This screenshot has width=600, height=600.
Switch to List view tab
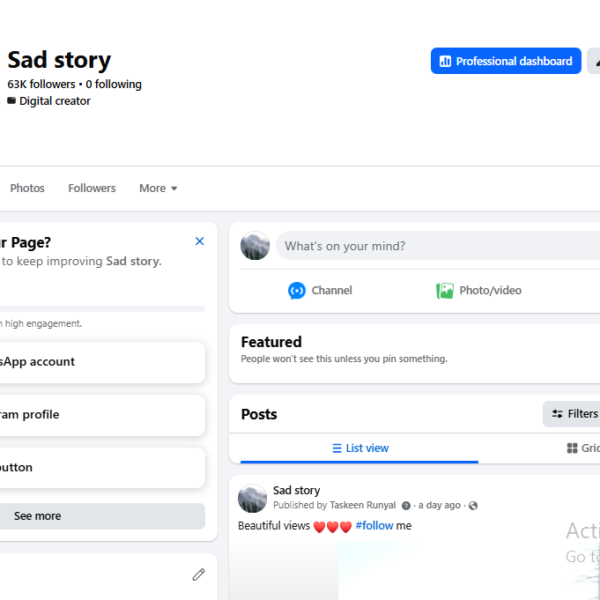click(x=360, y=448)
